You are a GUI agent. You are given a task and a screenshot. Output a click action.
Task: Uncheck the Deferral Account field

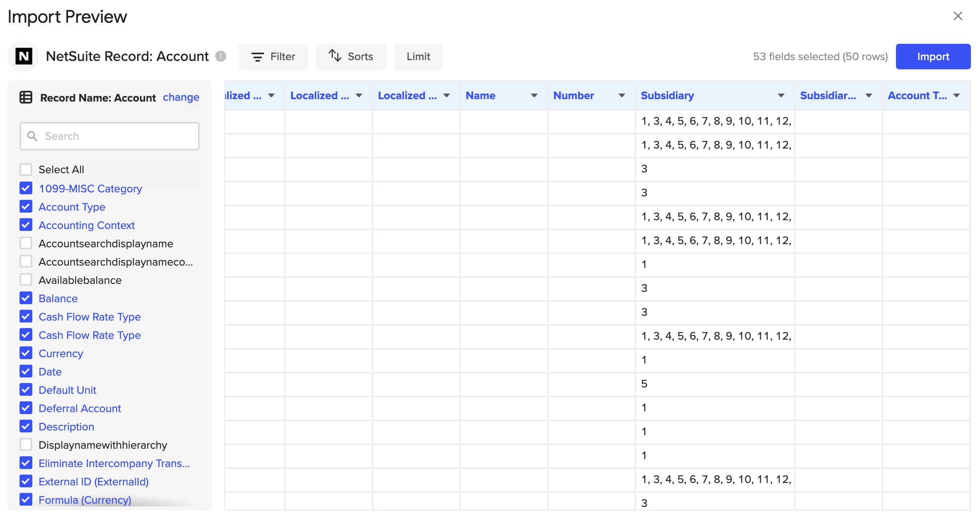[x=26, y=408]
